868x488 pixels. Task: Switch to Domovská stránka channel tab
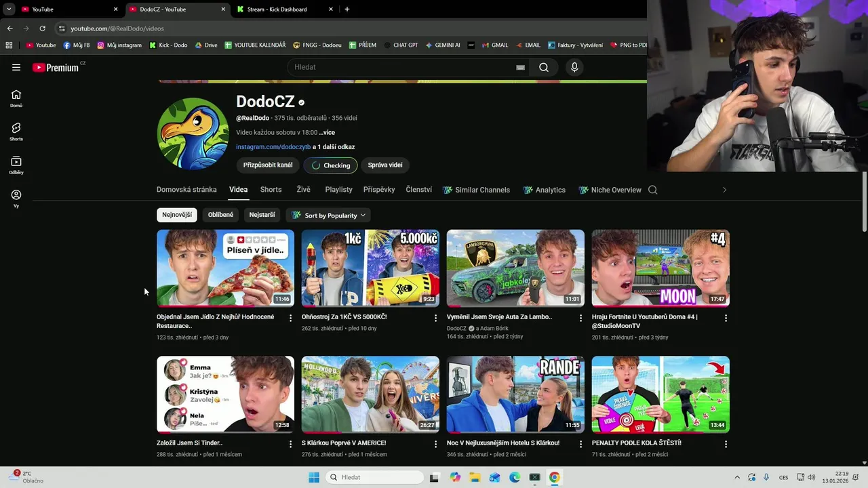coord(186,190)
